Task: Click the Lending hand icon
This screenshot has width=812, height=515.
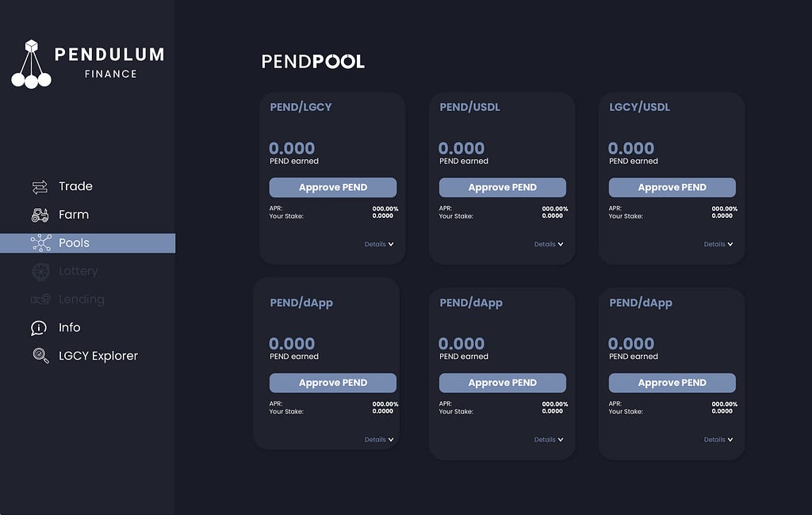Action: click(40, 299)
